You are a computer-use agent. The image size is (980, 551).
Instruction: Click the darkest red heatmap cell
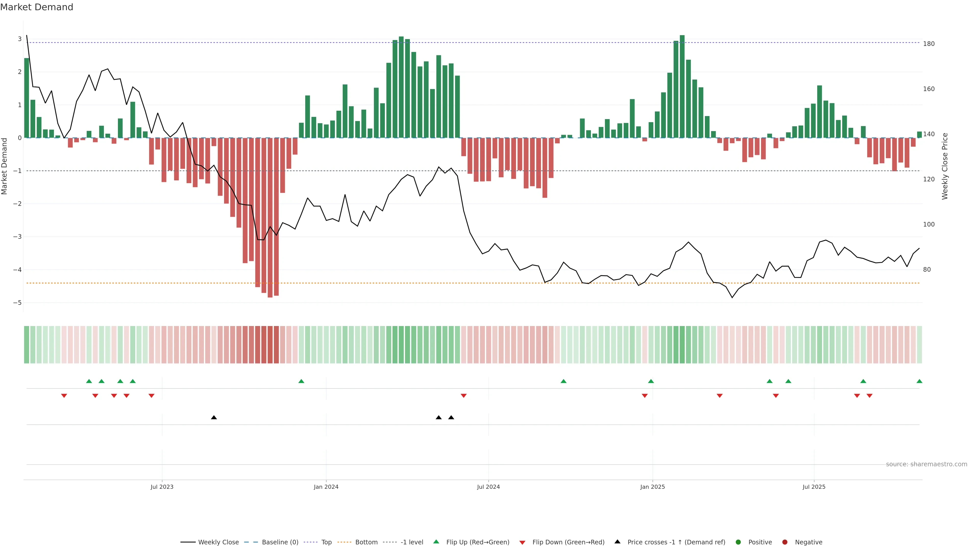[x=270, y=345]
